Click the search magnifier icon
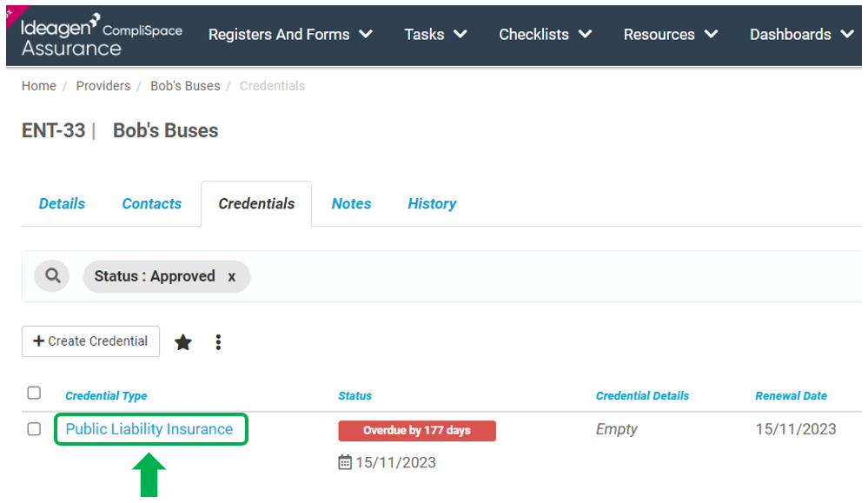Image resolution: width=868 pixels, height=503 pixels. click(x=52, y=275)
